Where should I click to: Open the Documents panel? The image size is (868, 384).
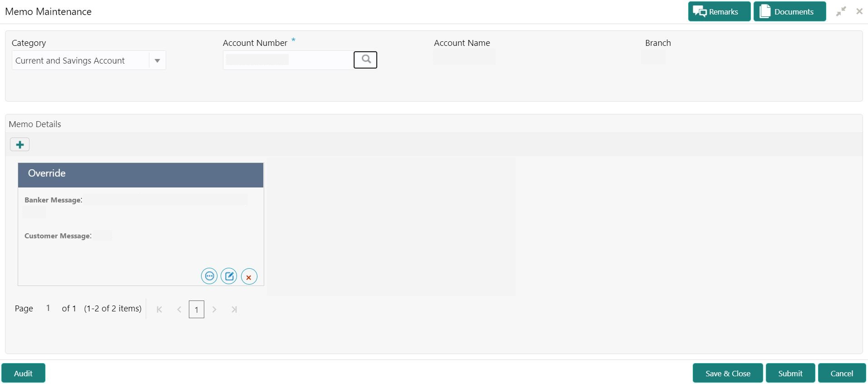pyautogui.click(x=789, y=12)
